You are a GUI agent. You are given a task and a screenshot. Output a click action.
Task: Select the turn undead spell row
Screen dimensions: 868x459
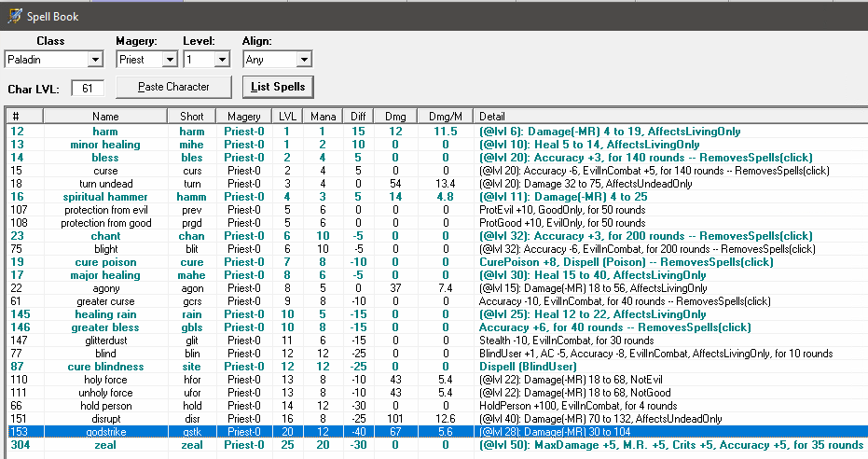click(x=105, y=184)
